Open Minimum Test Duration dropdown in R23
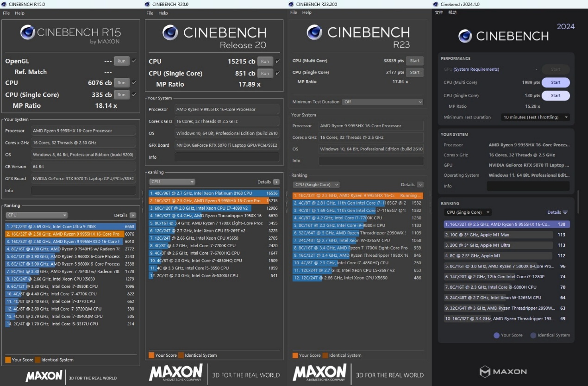The width and height of the screenshot is (588, 386). (x=382, y=102)
